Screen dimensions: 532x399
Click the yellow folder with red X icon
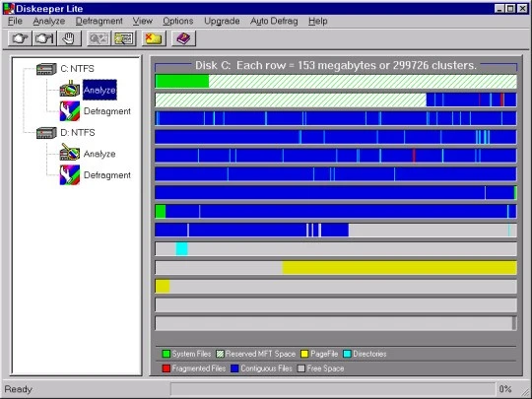pos(153,38)
